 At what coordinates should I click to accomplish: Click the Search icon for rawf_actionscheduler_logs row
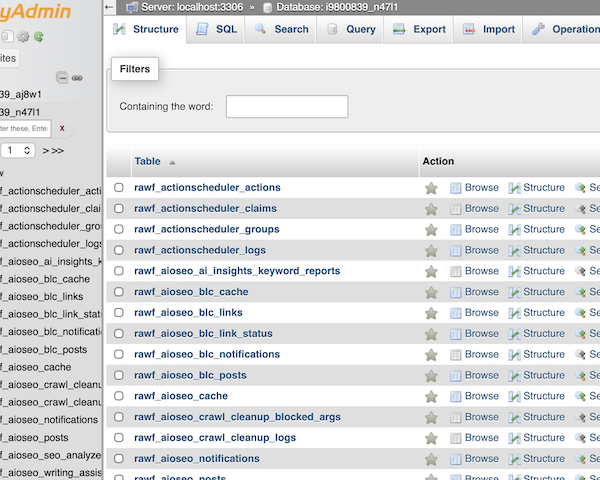click(x=580, y=250)
